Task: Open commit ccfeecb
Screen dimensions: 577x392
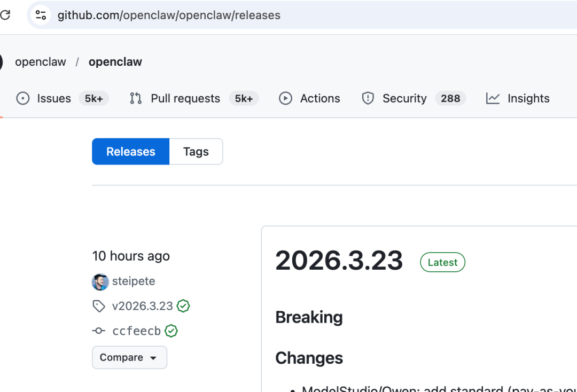Action: (x=137, y=331)
